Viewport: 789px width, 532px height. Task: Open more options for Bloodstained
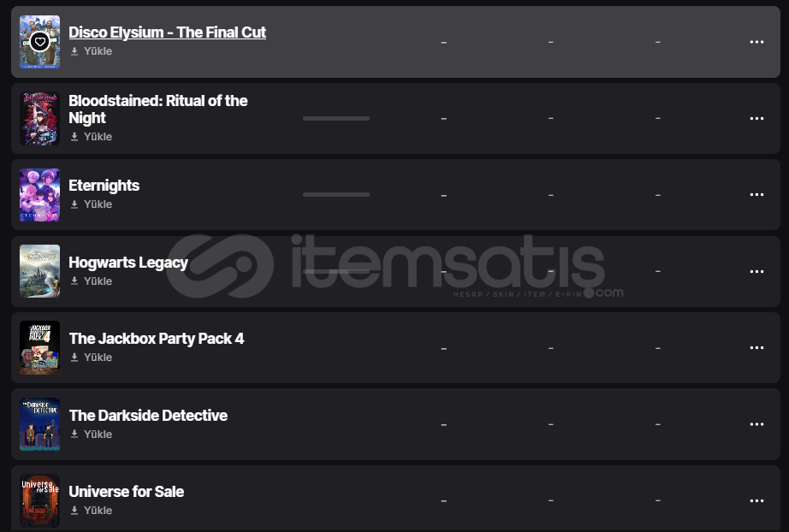pos(756,118)
